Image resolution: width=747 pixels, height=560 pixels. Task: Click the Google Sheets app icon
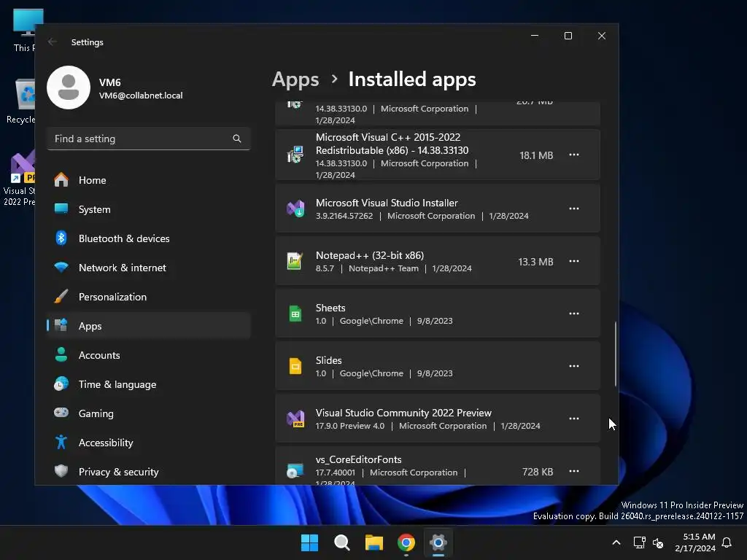[295, 314]
